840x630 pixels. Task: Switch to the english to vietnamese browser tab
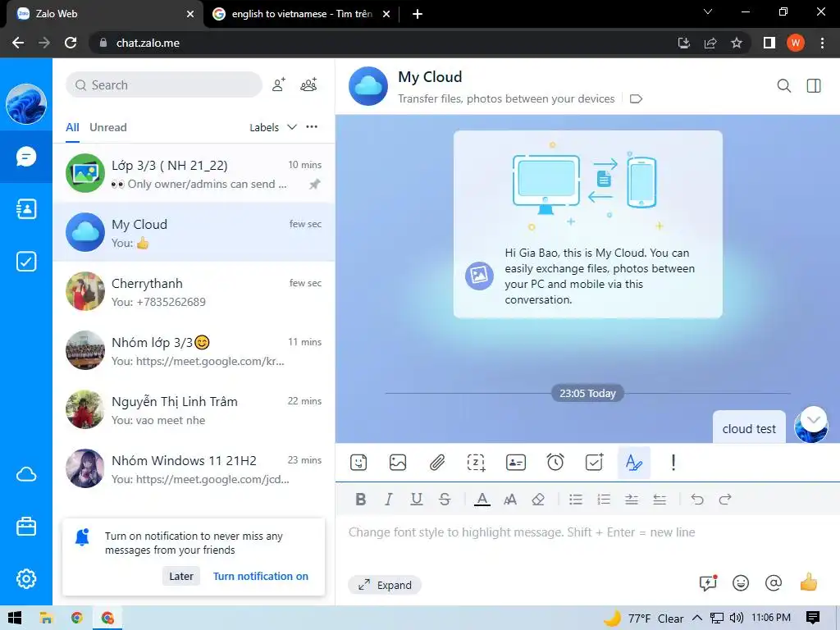[302, 14]
